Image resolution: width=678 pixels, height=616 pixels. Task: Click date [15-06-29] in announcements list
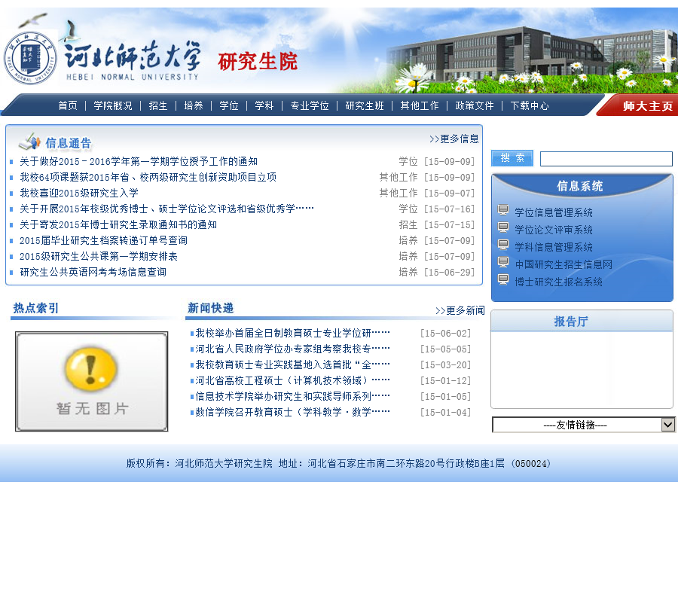449,273
